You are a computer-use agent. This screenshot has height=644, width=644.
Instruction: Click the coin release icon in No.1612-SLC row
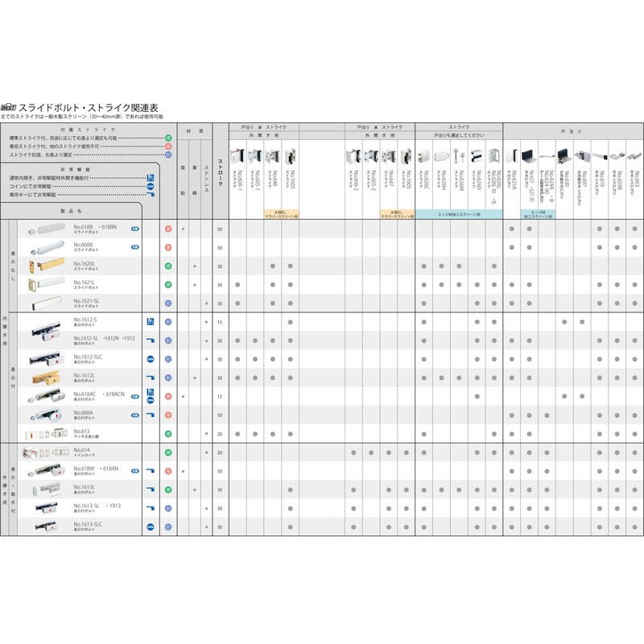click(150, 358)
